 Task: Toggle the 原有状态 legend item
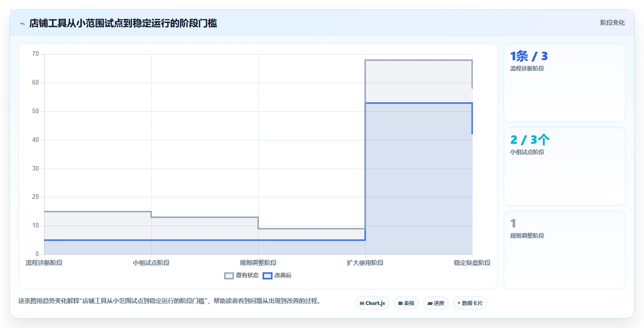tap(241, 275)
